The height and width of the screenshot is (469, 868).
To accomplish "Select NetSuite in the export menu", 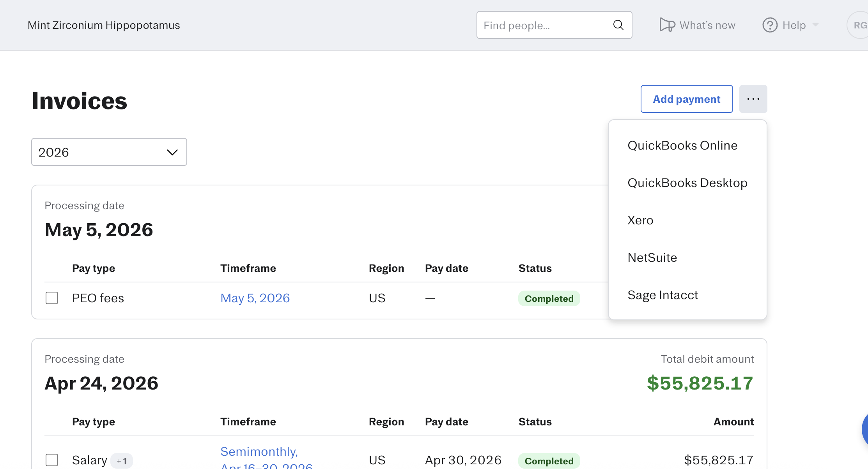I will [652, 257].
